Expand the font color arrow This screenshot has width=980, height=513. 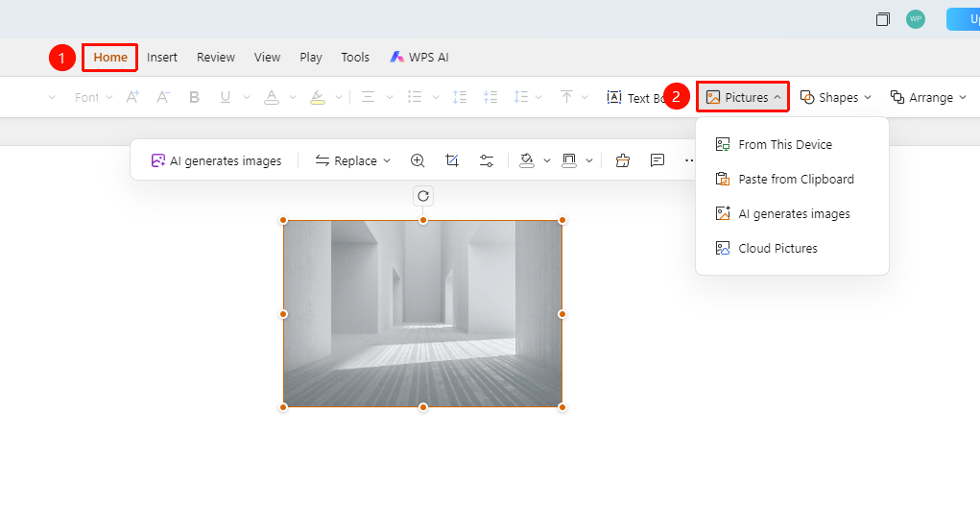click(293, 98)
